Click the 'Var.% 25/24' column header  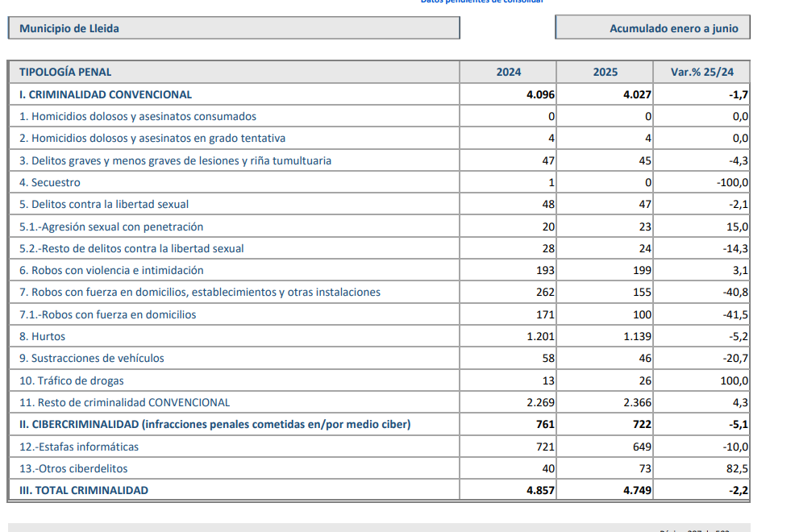point(701,72)
